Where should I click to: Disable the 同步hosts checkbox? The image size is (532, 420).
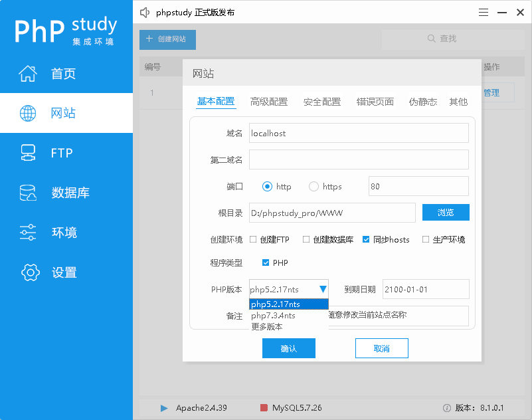point(367,240)
